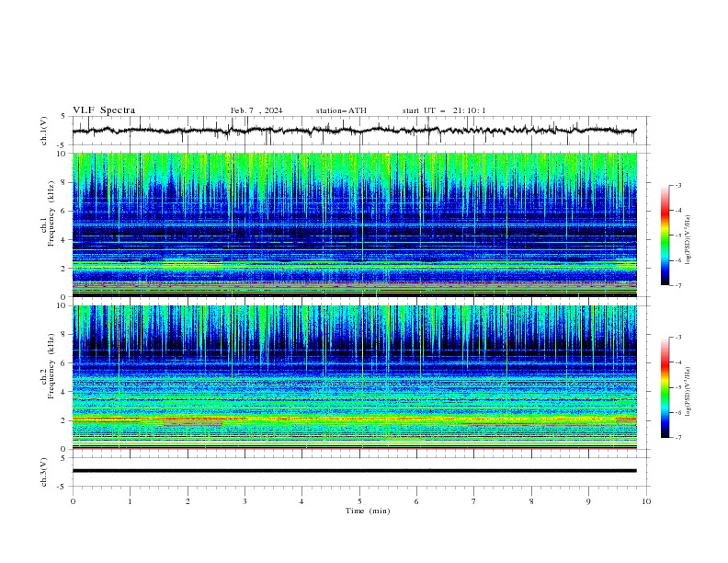Select the "start UT = 21:10:1" text
This screenshot has height=563, width=728.
[444, 110]
